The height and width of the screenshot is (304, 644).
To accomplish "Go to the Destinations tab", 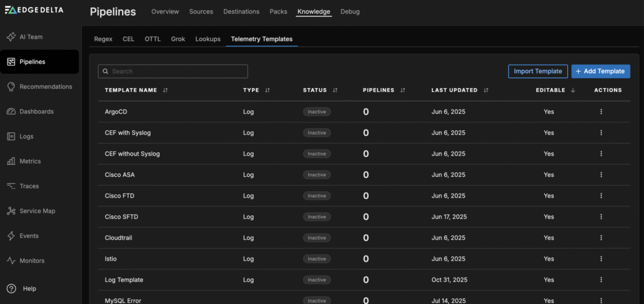I will tap(241, 11).
